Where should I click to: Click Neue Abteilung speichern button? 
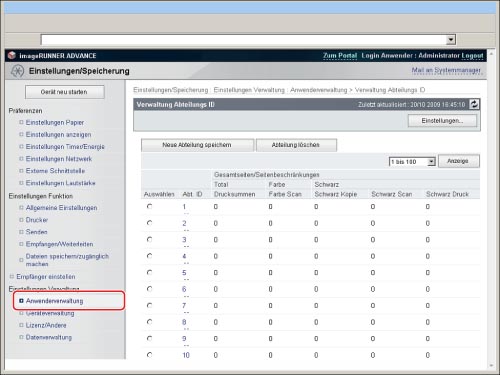(x=197, y=145)
